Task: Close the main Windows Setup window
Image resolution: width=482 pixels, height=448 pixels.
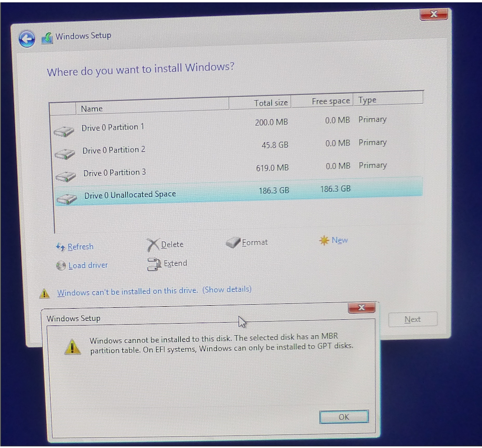Action: pyautogui.click(x=434, y=14)
